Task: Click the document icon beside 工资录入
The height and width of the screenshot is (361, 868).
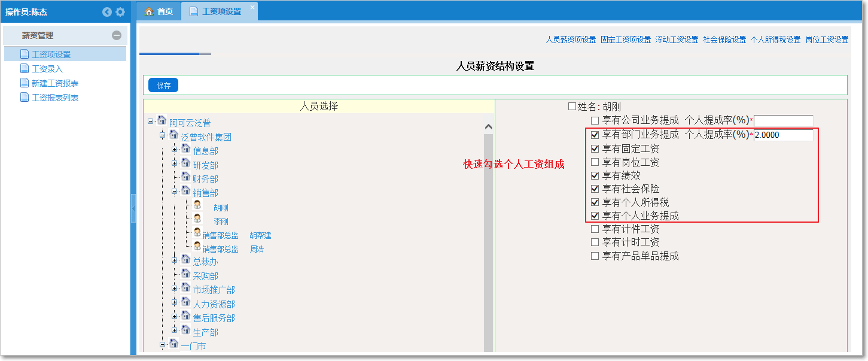Action: point(25,69)
